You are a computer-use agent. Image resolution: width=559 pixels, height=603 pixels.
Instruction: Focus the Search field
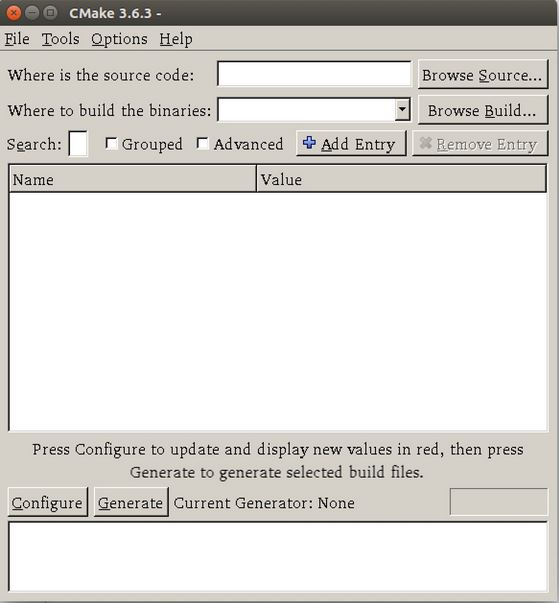click(x=78, y=144)
